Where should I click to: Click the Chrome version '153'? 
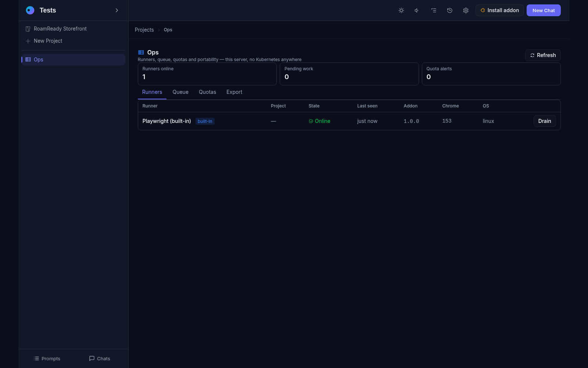click(447, 121)
